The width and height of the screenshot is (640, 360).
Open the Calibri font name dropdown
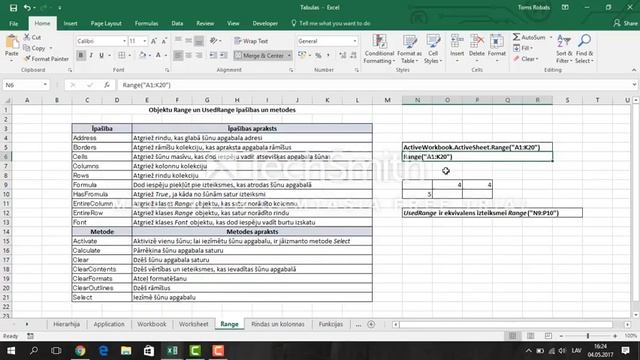[x=124, y=41]
